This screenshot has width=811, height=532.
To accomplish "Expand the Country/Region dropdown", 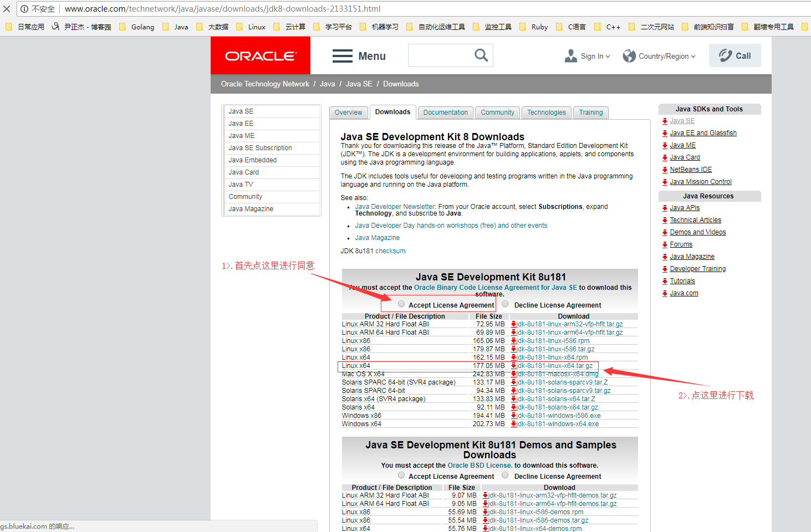I will [x=693, y=57].
